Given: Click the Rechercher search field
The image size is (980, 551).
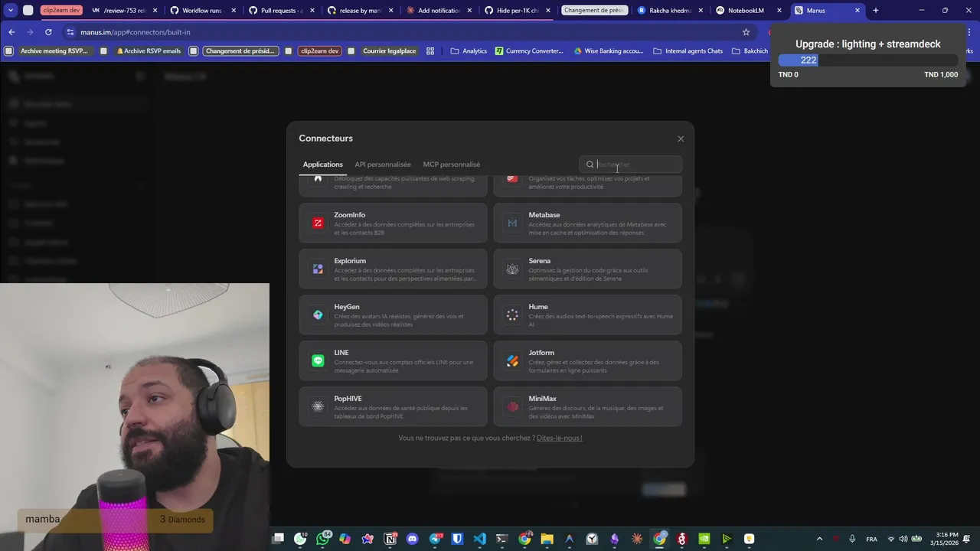Looking at the screenshot, I should 631,165.
